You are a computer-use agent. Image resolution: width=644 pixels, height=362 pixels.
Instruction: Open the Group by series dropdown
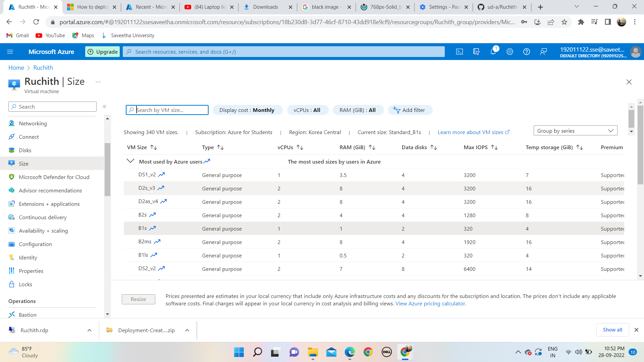[575, 130]
